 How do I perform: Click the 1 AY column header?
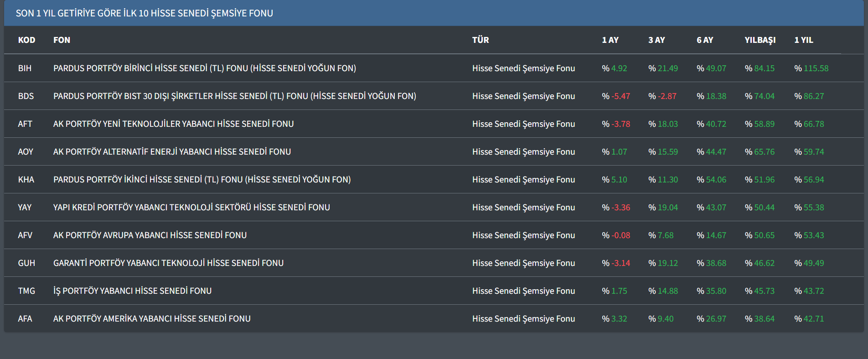pos(610,40)
